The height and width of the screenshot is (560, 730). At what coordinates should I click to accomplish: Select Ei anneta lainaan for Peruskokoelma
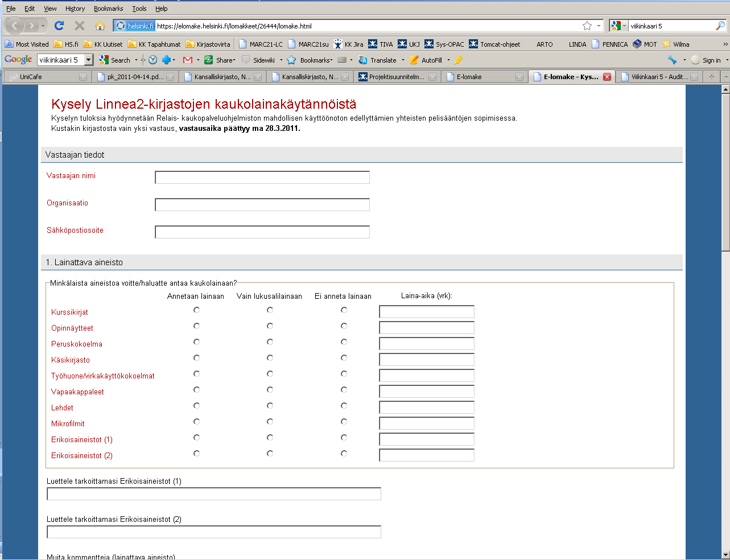(344, 342)
